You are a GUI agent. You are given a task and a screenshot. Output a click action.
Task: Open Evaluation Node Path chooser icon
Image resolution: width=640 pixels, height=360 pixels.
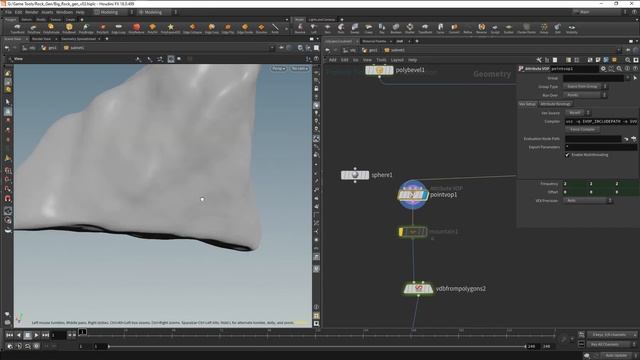pos(633,139)
